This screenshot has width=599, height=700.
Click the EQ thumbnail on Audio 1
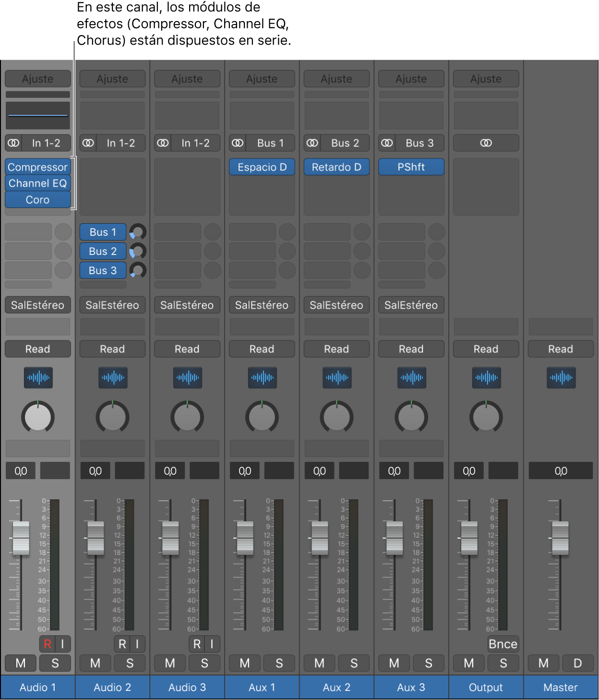pos(38,115)
